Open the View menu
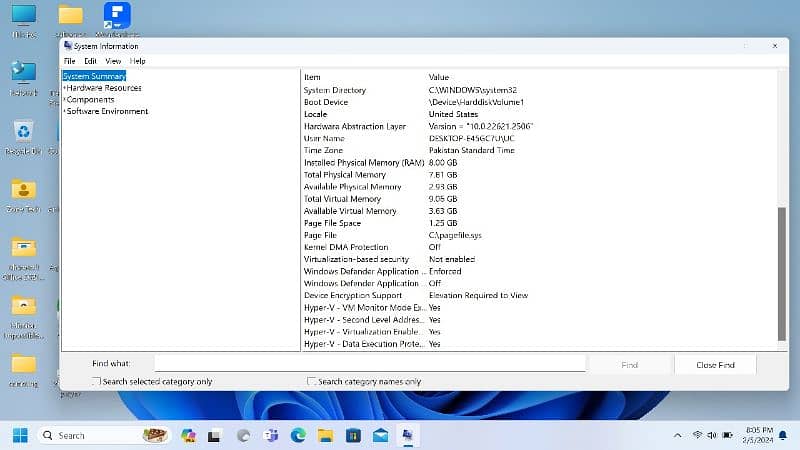The image size is (800, 450). coord(113,61)
